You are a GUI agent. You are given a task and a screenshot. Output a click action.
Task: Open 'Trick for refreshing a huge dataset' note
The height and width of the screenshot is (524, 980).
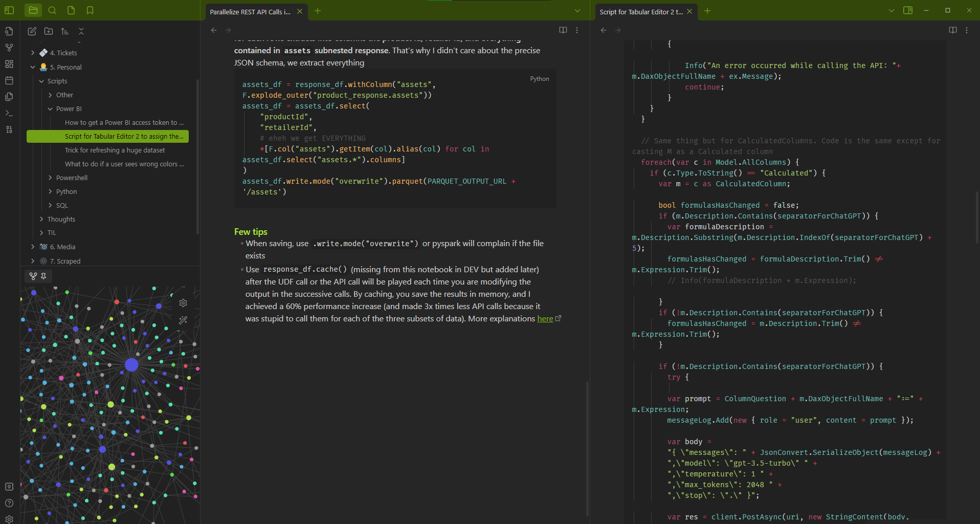point(115,150)
